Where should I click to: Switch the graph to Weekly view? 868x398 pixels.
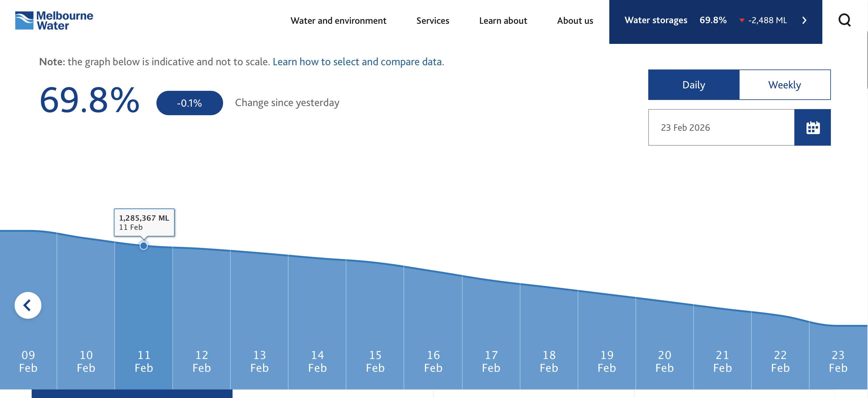point(784,85)
